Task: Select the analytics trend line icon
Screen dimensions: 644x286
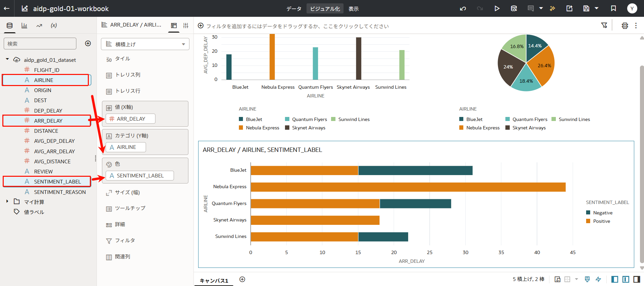Action: coord(39,26)
